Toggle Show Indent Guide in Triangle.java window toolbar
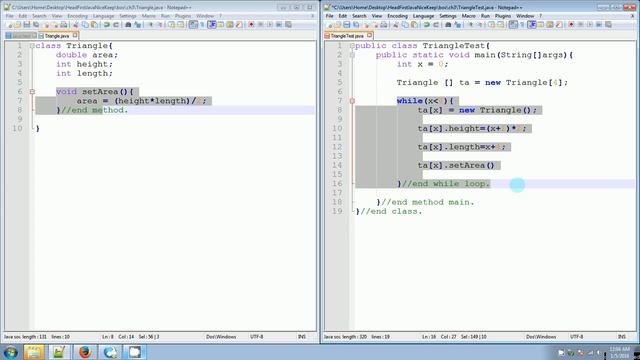 click(212, 25)
